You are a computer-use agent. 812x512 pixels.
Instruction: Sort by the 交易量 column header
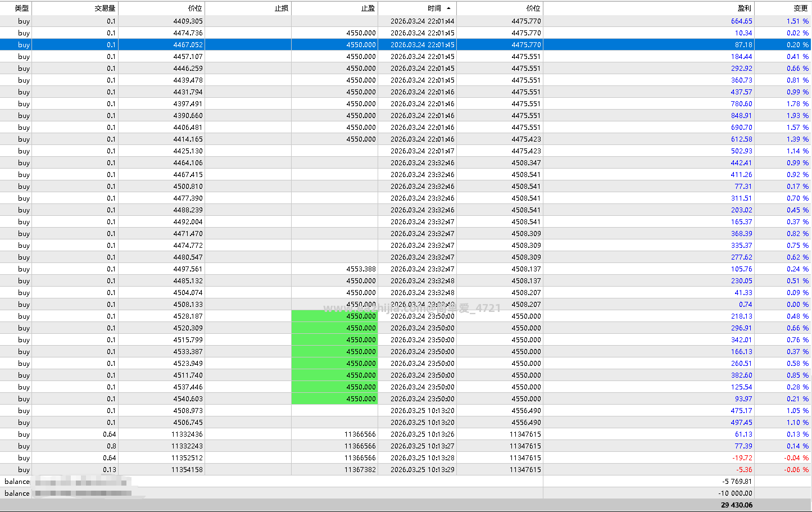pyautogui.click(x=75, y=8)
